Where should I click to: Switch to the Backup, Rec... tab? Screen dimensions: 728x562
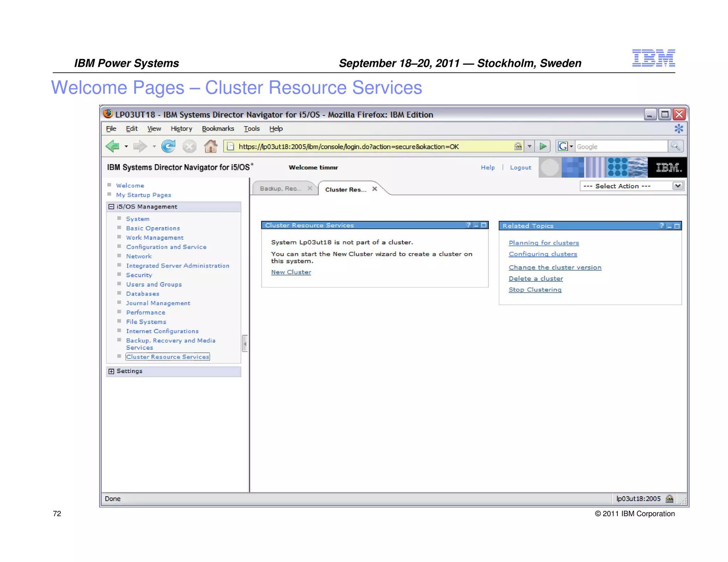tap(280, 188)
